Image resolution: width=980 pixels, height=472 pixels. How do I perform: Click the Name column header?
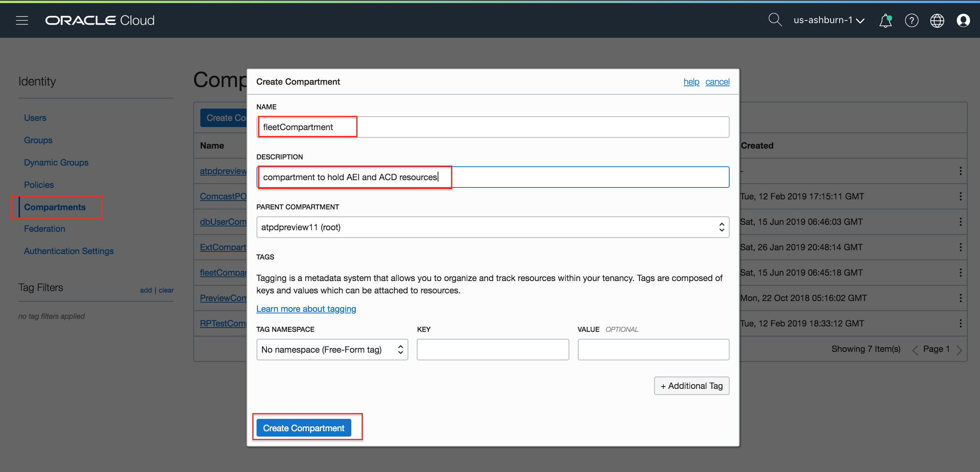click(212, 146)
